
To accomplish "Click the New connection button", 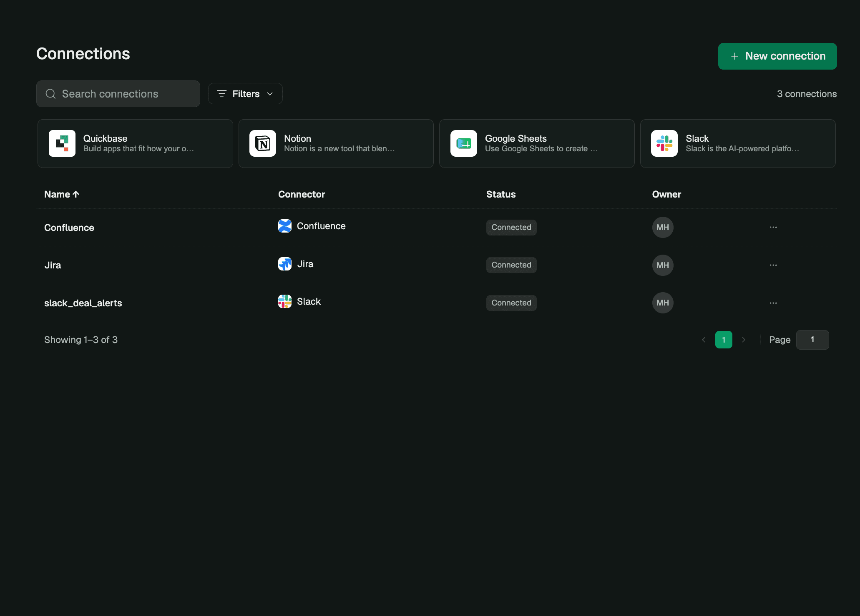I will [x=777, y=56].
